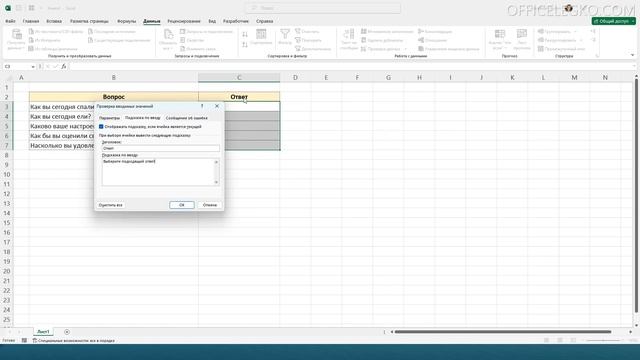Click Отмена in the validation dialog
This screenshot has height=360, width=640.
(210, 205)
